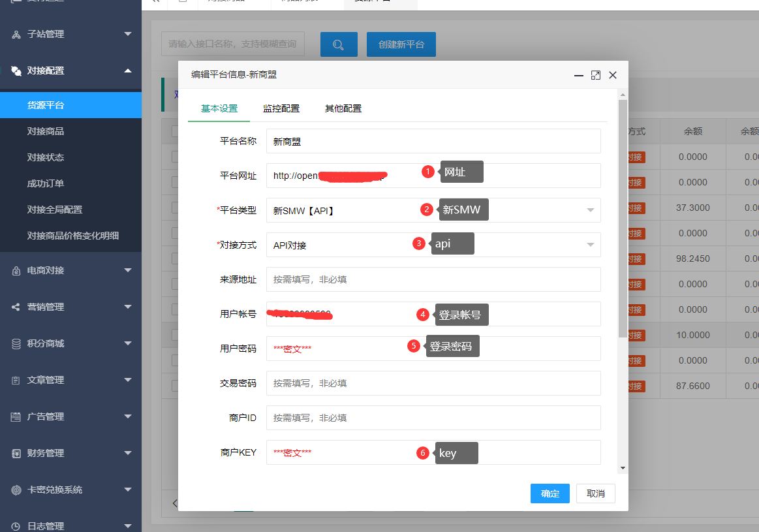Image resolution: width=759 pixels, height=532 pixels.
Task: Expand the 文章管理 menu arrow
Action: [x=128, y=380]
